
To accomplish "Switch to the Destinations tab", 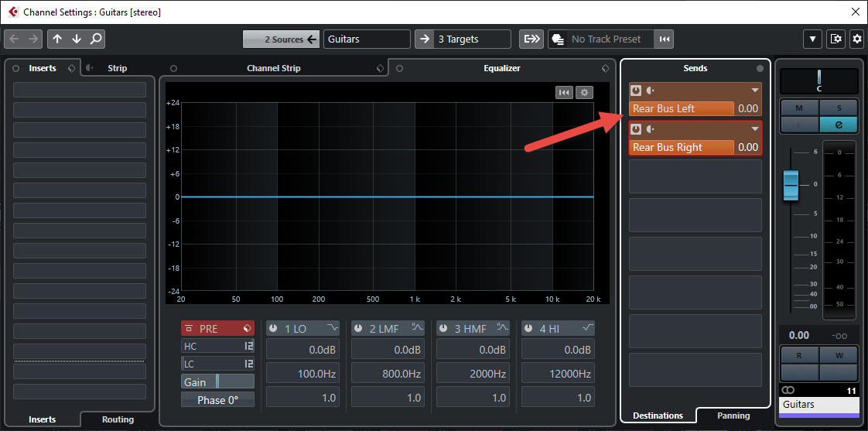I will pyautogui.click(x=658, y=416).
